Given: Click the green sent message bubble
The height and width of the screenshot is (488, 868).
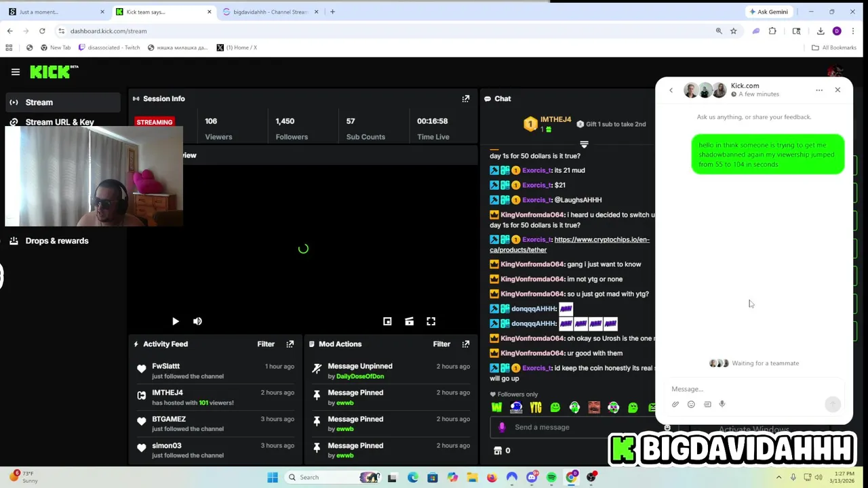Looking at the screenshot, I should (x=768, y=155).
